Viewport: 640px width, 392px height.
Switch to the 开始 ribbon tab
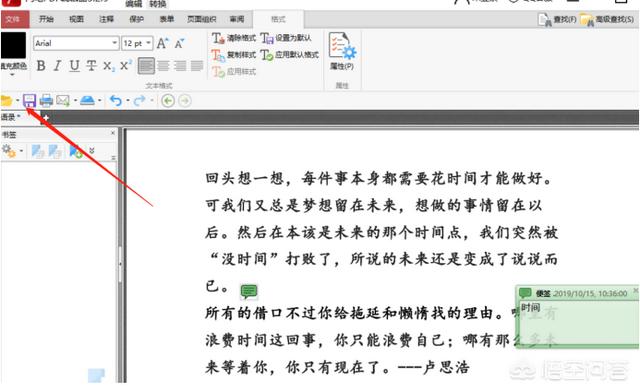tap(46, 19)
